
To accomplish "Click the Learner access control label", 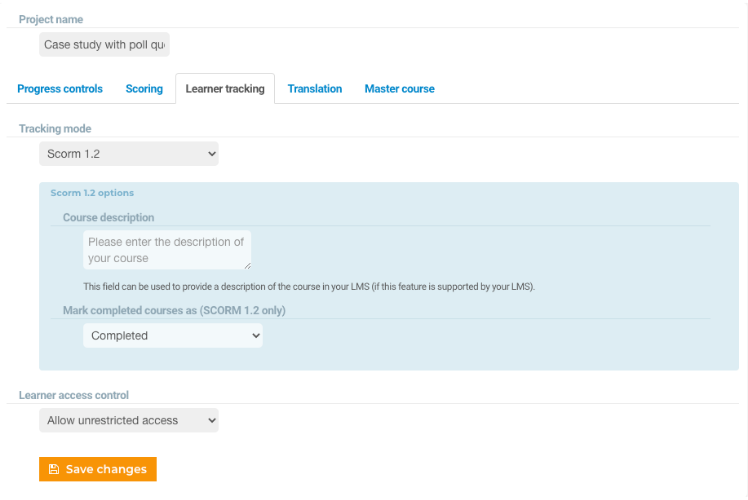I will coord(74,395).
